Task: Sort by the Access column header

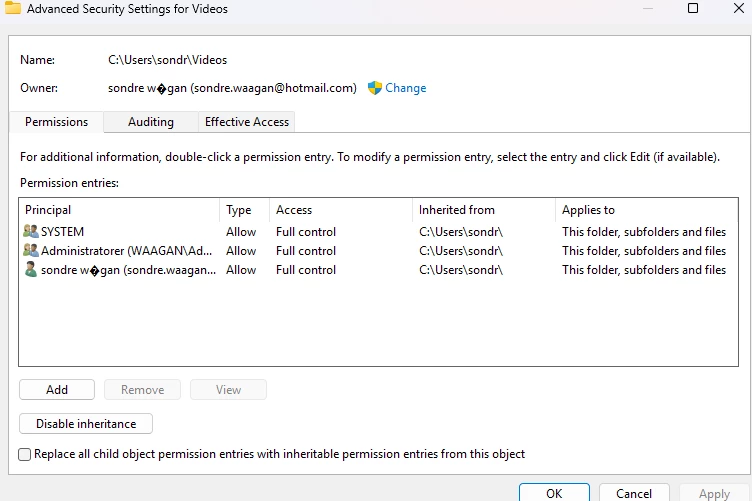Action: 341,210
